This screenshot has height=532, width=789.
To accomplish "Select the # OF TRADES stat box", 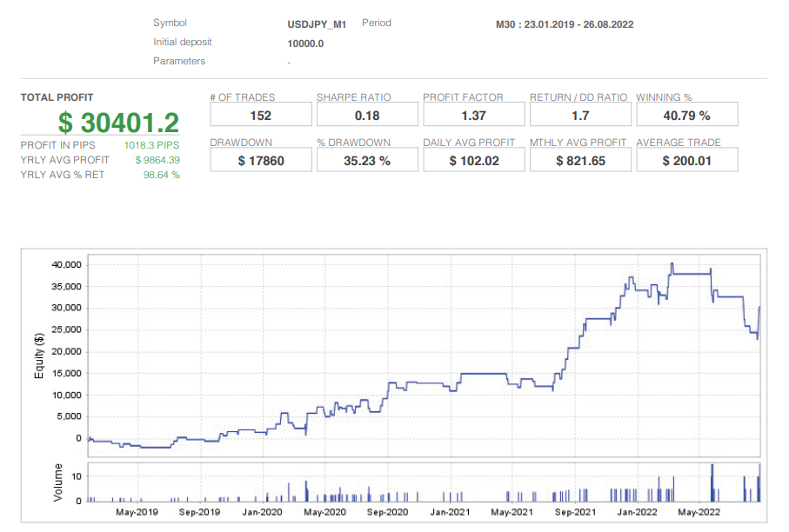I will click(x=260, y=114).
